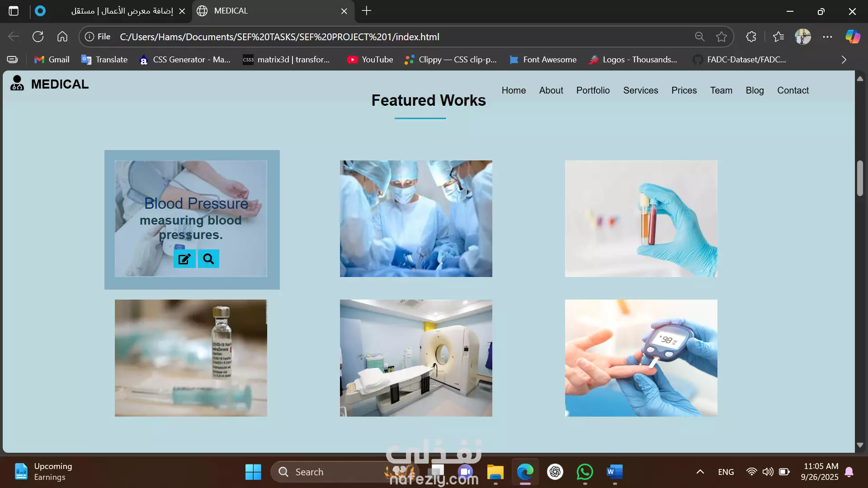Click the page vertical scrollbar thumb
The width and height of the screenshot is (868, 488).
tap(860, 178)
